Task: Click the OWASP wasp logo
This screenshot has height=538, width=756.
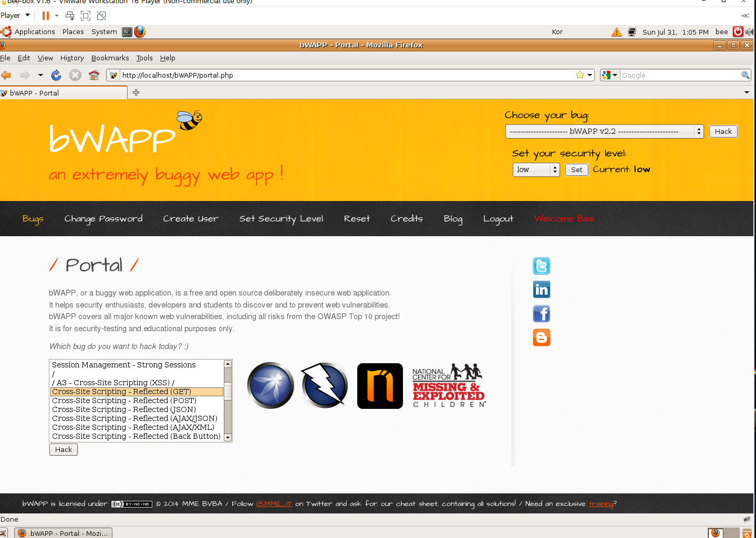Action: pyautogui.click(x=271, y=386)
